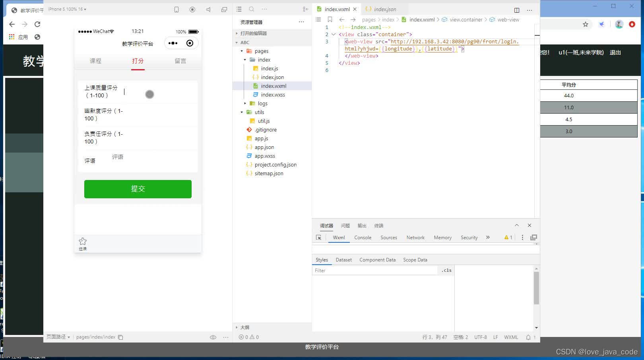Click the Styles Filter input
The image size is (644, 360).
pos(375,271)
